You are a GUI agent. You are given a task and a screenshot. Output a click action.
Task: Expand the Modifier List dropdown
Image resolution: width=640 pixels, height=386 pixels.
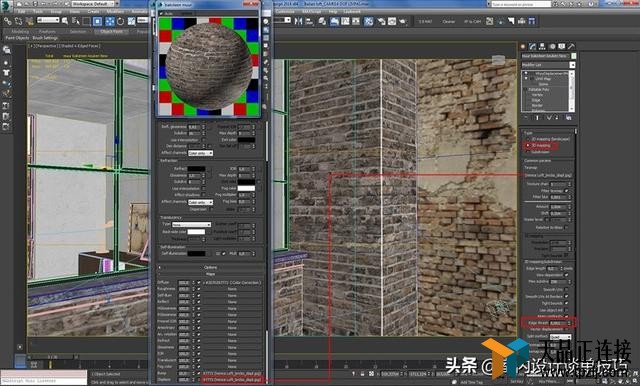pyautogui.click(x=548, y=65)
